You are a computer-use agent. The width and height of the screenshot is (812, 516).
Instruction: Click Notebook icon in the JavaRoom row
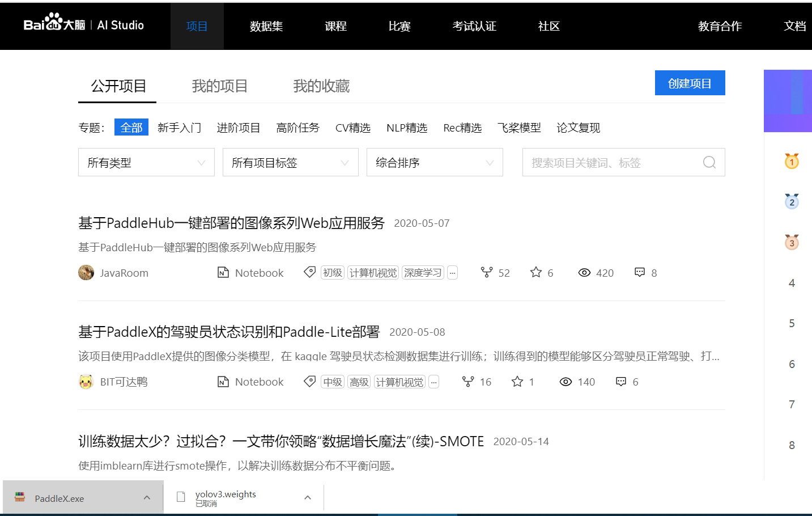click(223, 273)
